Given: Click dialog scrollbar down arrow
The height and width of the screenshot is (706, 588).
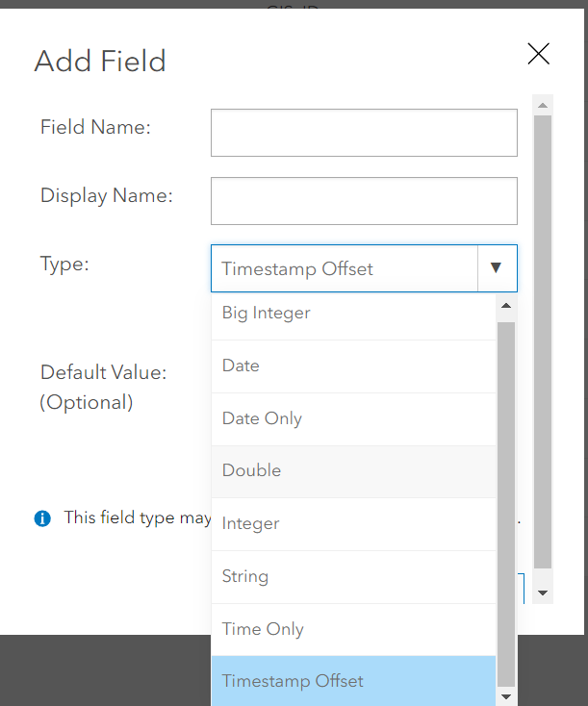Looking at the screenshot, I should pyautogui.click(x=543, y=593).
